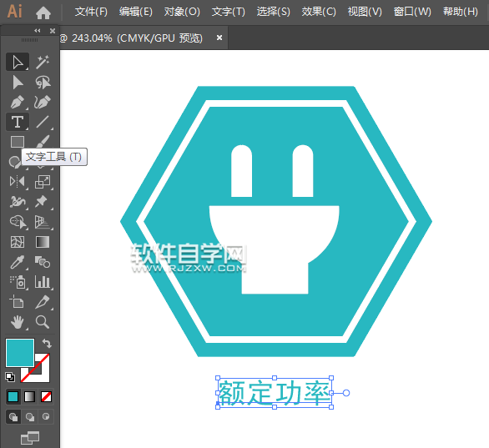
Task: Click the Stroke swatch with red slash
Action: pos(43,375)
